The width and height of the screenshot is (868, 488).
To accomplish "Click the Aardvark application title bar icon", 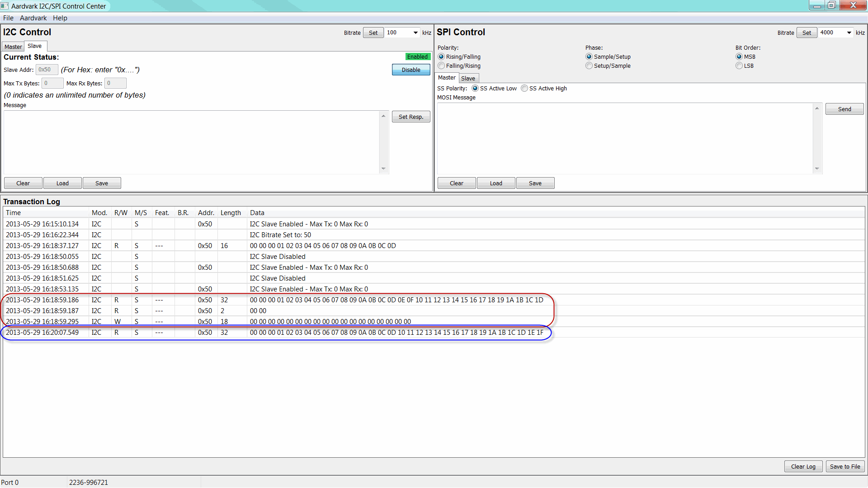I will tap(5, 6).
